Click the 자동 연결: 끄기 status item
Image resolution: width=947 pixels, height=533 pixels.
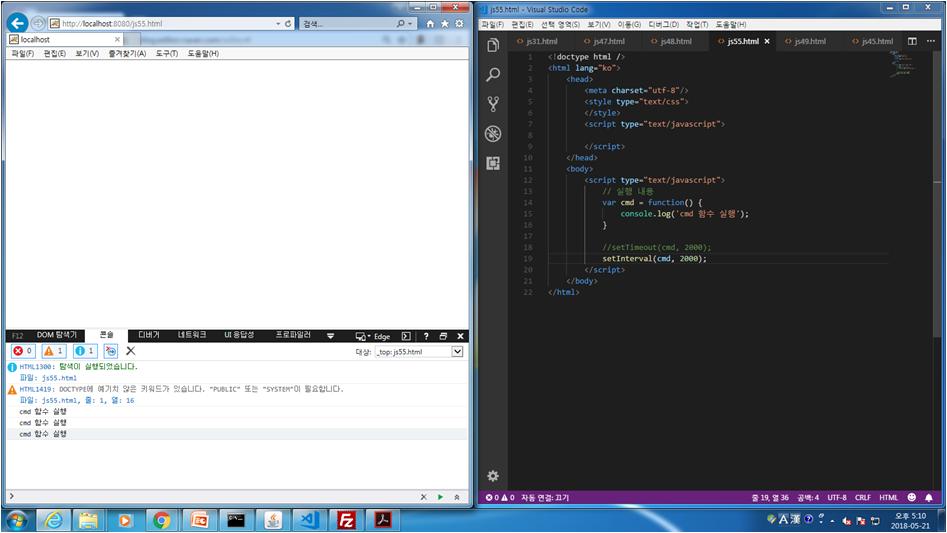tap(545, 497)
